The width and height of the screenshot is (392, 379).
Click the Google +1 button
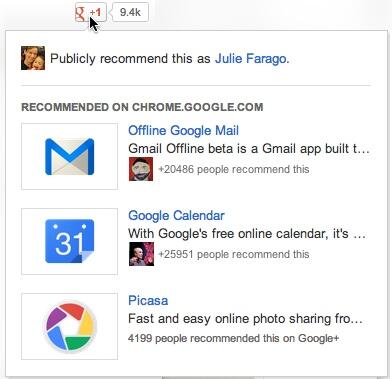coord(91,12)
